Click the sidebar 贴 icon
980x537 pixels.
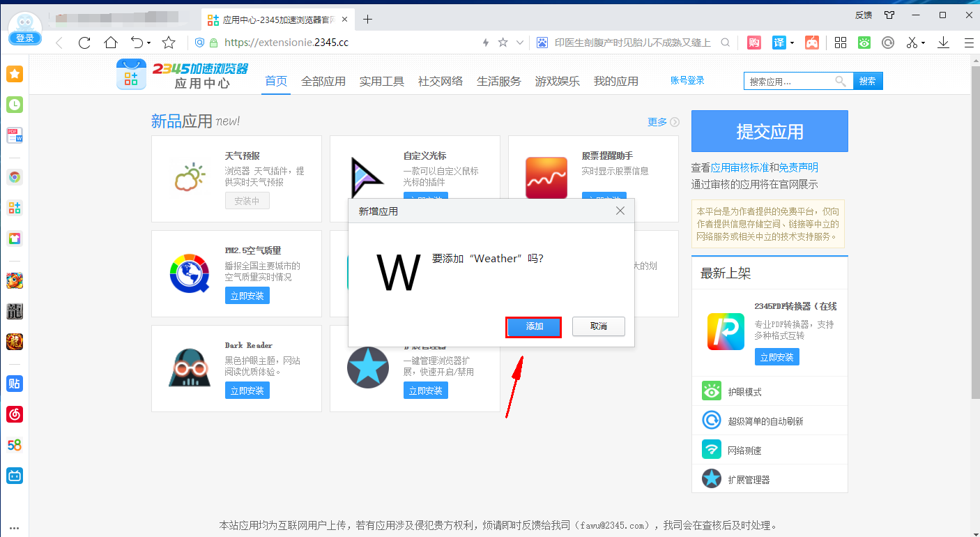coord(15,383)
